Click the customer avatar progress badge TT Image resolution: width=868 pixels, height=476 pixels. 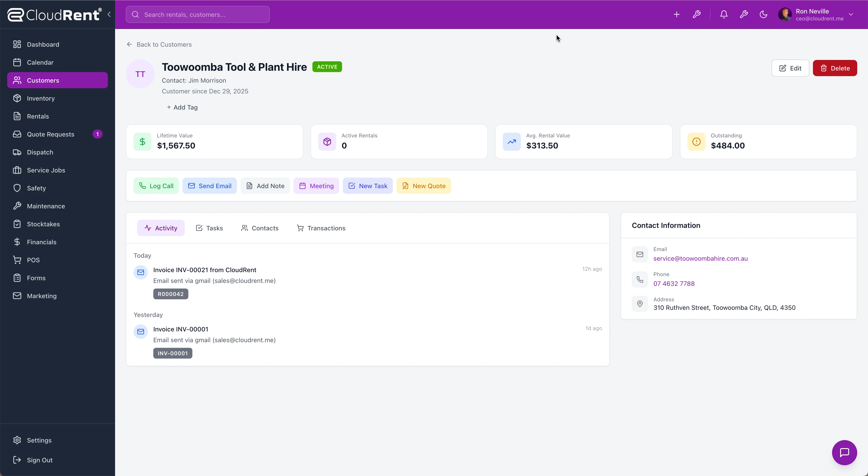(140, 74)
